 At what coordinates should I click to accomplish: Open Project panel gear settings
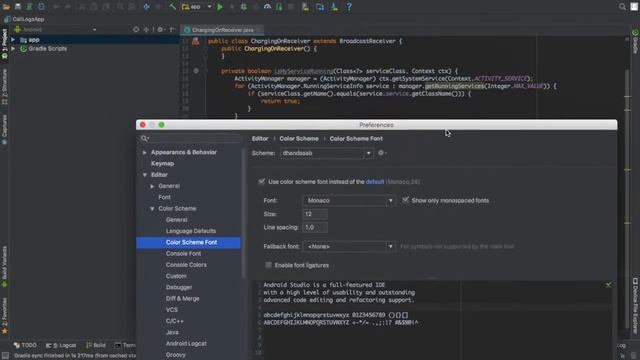pos(160,30)
